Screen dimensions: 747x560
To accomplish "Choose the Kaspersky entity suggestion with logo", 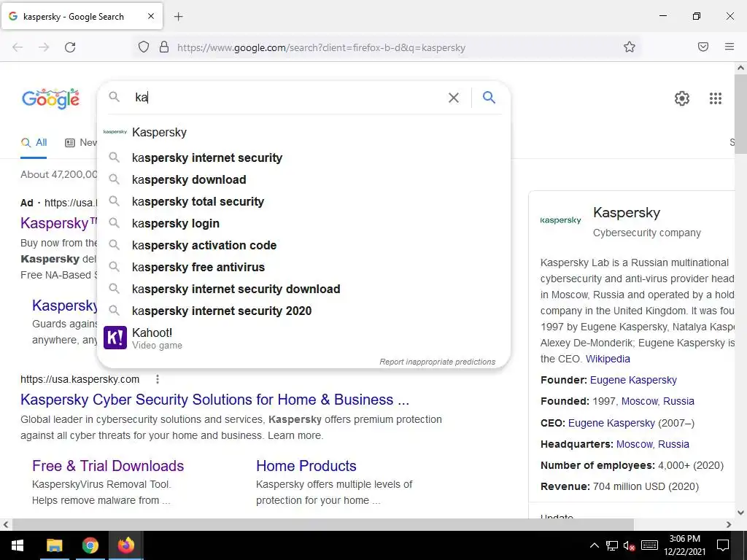I will click(x=303, y=133).
